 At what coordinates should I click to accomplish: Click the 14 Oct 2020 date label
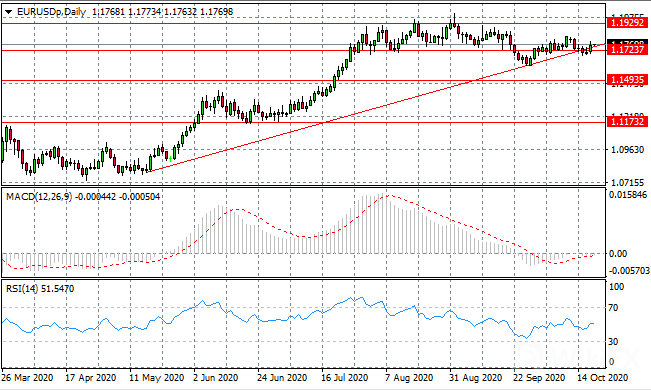[602, 378]
